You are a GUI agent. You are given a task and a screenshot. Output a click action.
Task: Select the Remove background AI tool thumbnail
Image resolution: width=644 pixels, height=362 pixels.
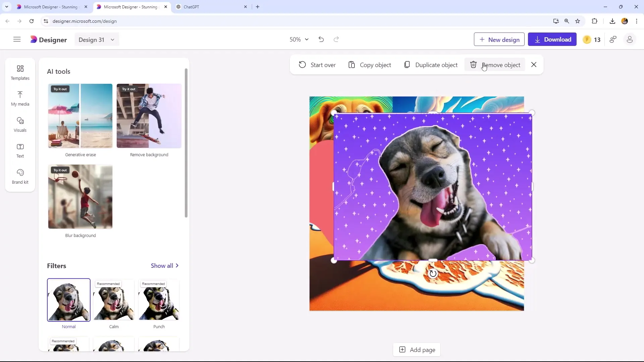coord(149,116)
